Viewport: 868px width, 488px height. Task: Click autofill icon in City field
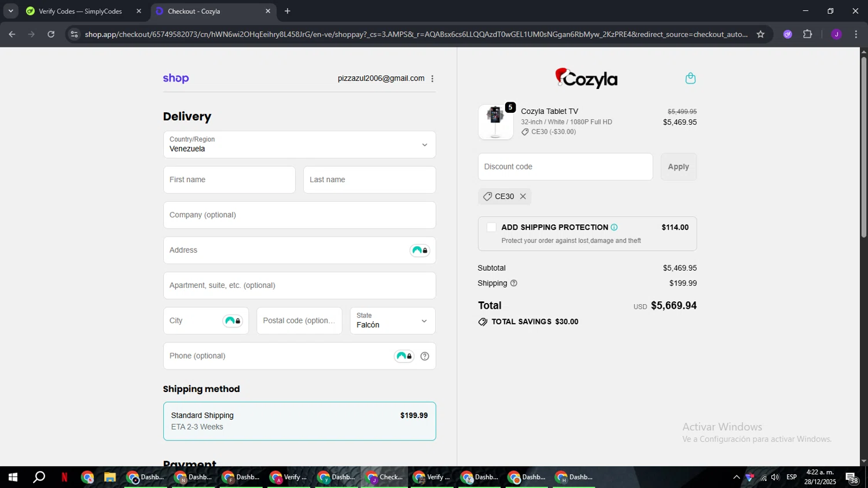233,321
